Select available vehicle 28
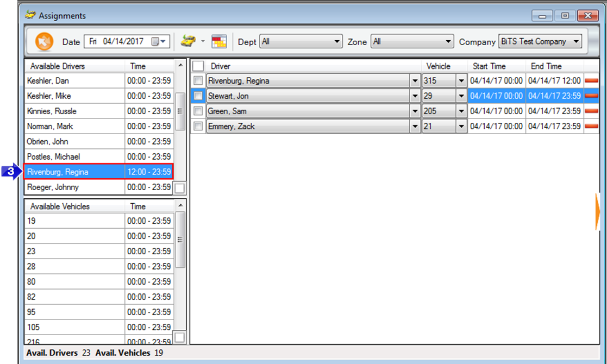Viewport: 607px width, 364px height. tap(99, 267)
